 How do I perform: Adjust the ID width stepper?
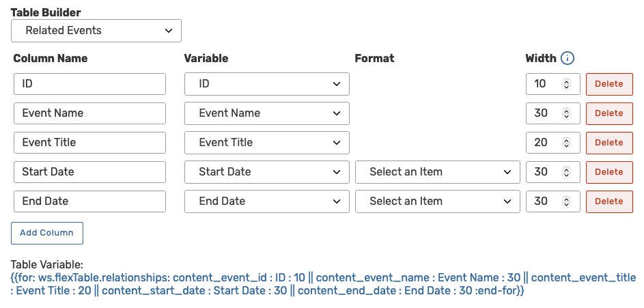coord(566,84)
